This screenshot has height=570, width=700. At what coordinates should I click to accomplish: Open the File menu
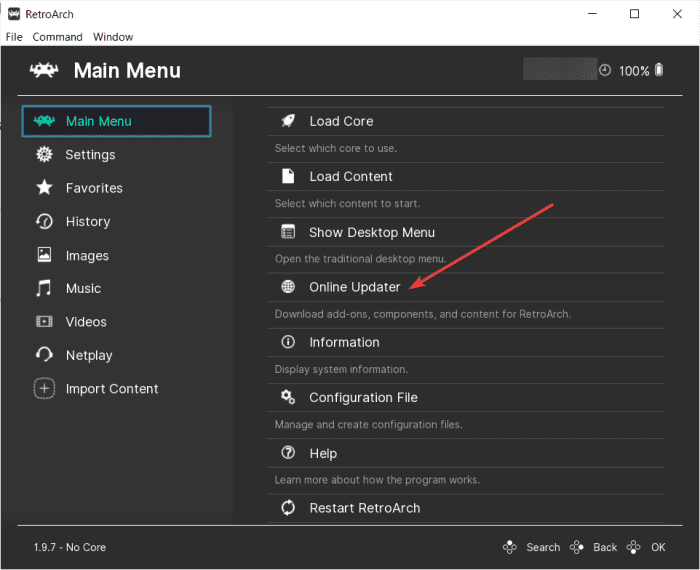(14, 37)
